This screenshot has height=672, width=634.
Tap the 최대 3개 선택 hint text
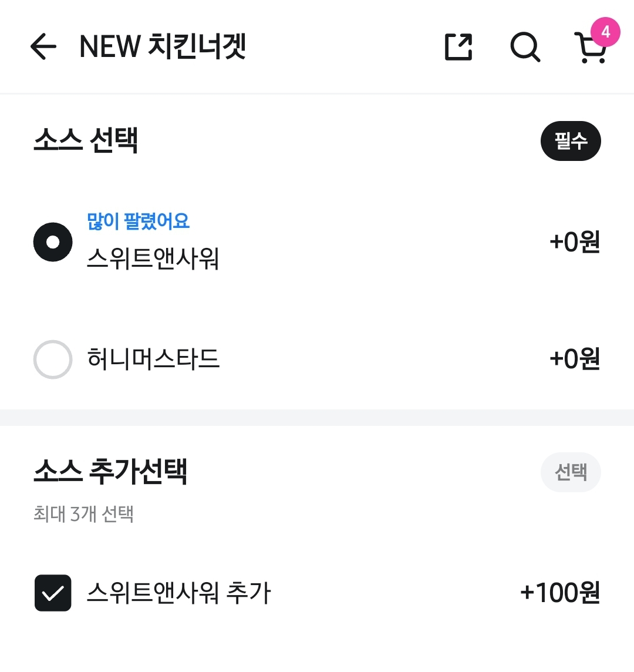[83, 514]
